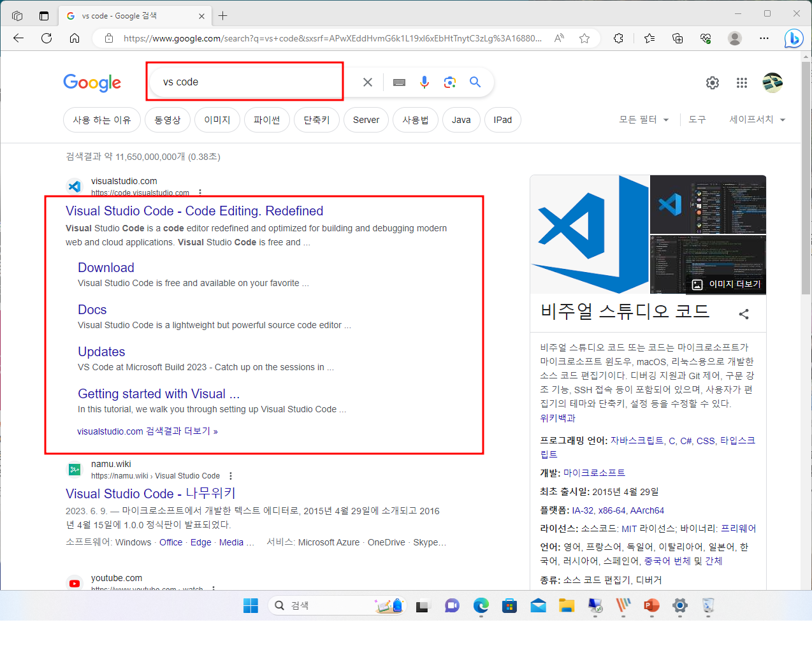Share the knowledge panel via share icon
812x648 pixels.
pos(744,314)
